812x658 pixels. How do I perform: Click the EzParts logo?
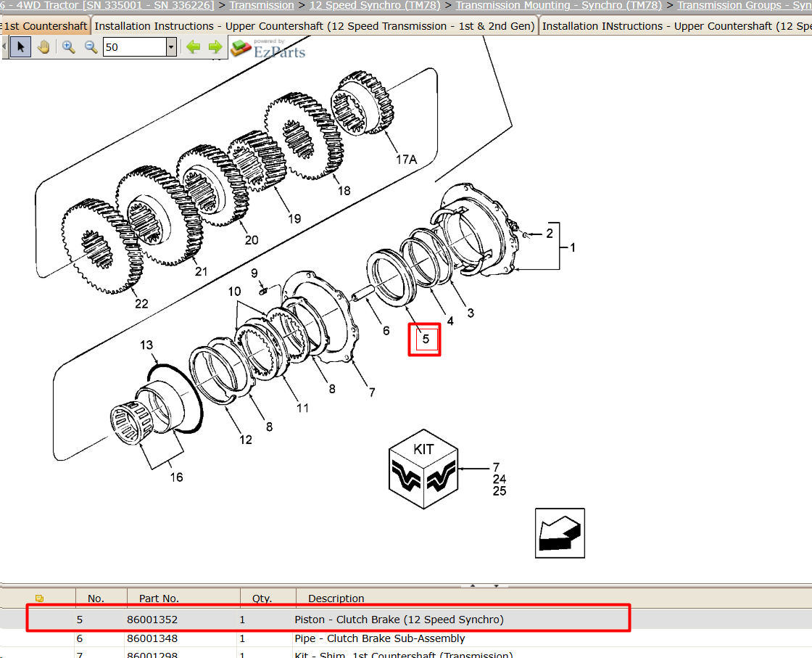268,48
